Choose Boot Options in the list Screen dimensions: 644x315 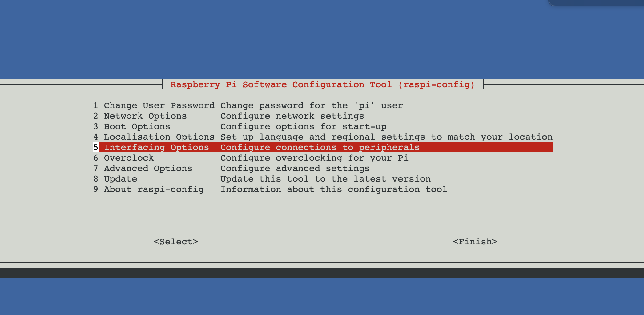tap(137, 127)
